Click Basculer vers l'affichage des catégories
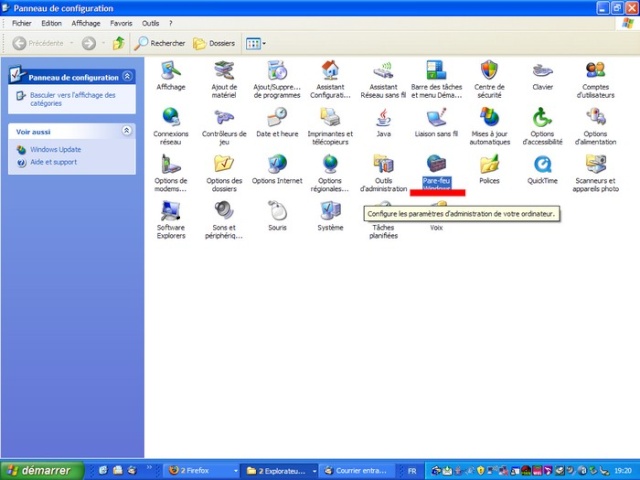Image resolution: width=640 pixels, height=480 pixels. [73, 99]
